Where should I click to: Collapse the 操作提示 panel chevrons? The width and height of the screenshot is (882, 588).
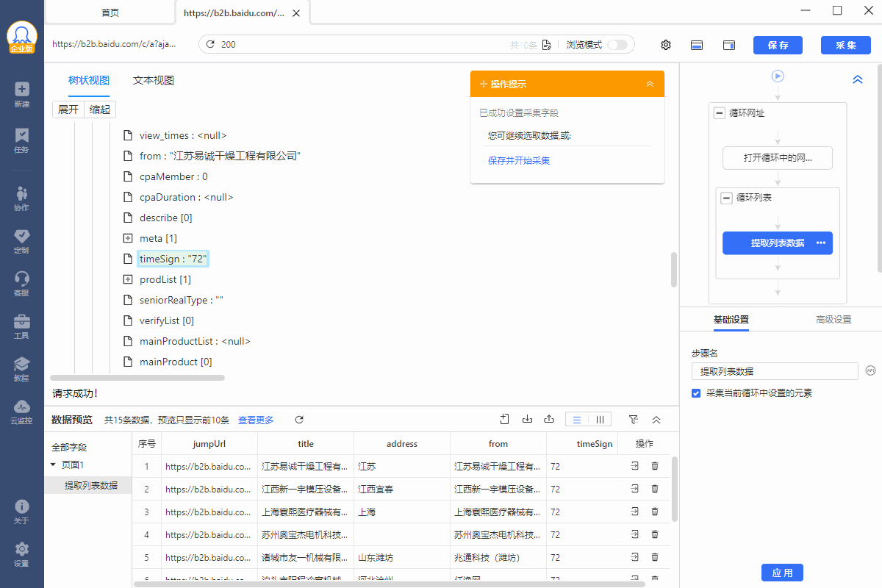(650, 84)
